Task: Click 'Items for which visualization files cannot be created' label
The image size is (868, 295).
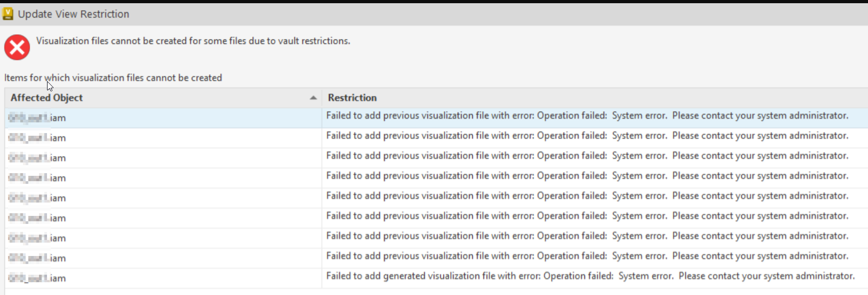Action: [x=113, y=78]
